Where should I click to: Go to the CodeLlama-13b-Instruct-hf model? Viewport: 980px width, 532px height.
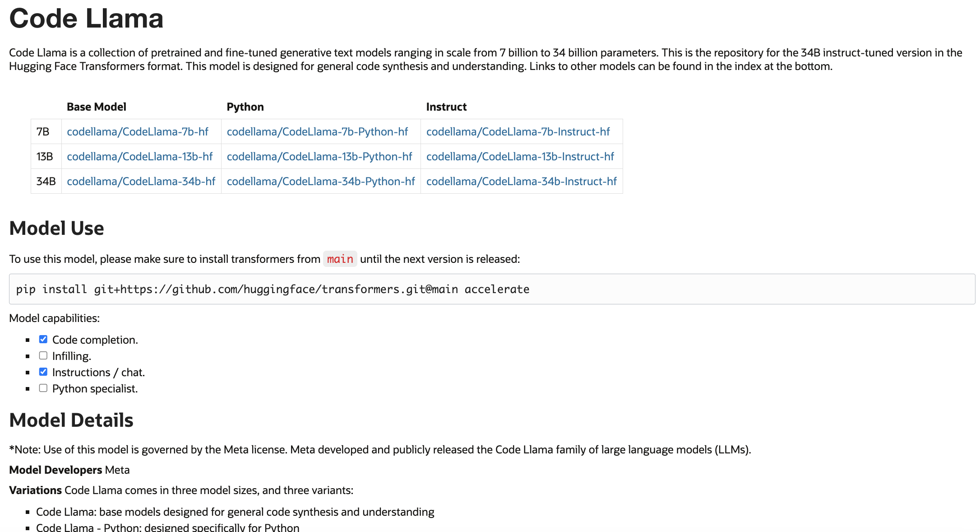tap(520, 157)
